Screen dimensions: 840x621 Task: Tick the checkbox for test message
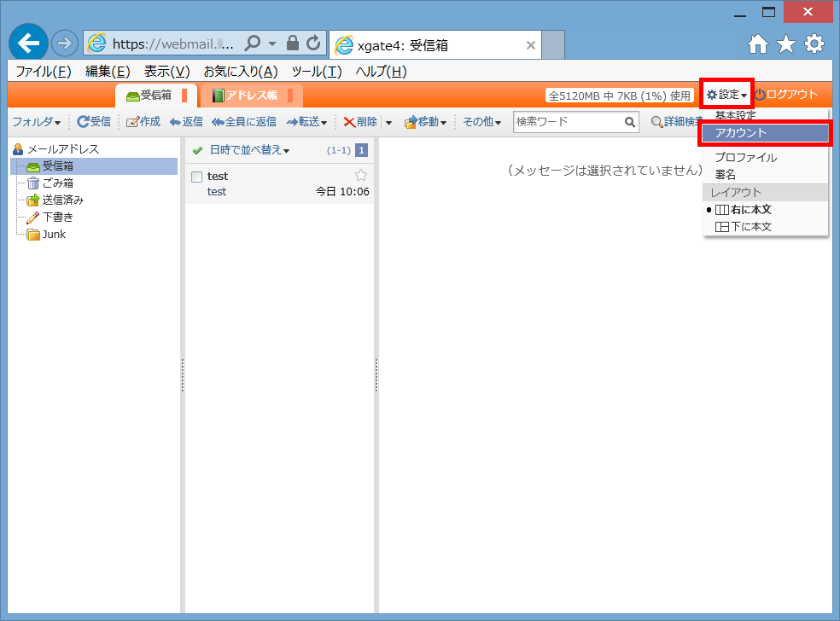(197, 177)
